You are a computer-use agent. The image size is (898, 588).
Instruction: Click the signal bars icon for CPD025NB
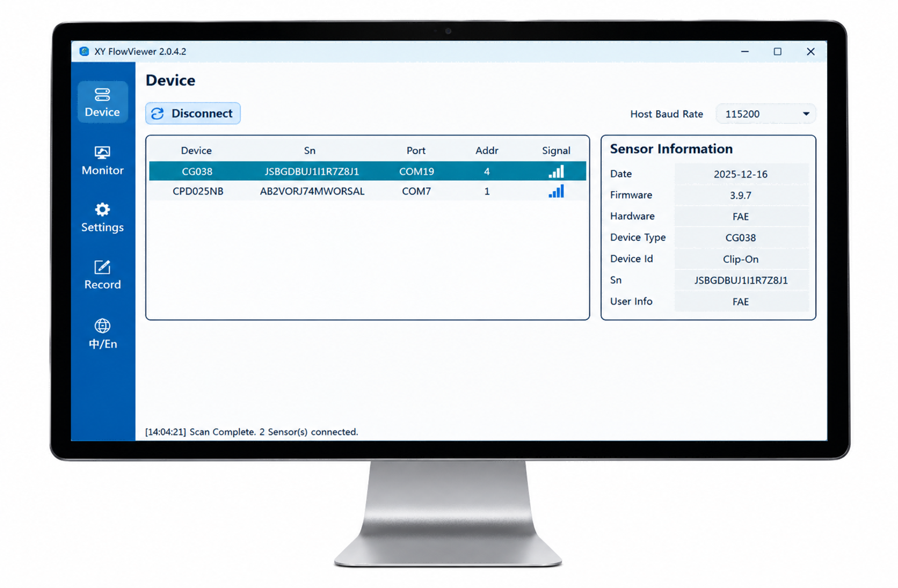(556, 191)
